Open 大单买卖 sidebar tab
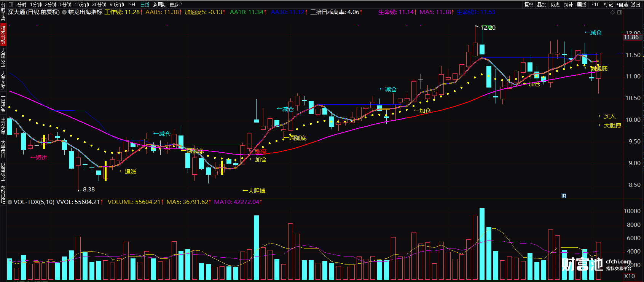 coord(3,80)
